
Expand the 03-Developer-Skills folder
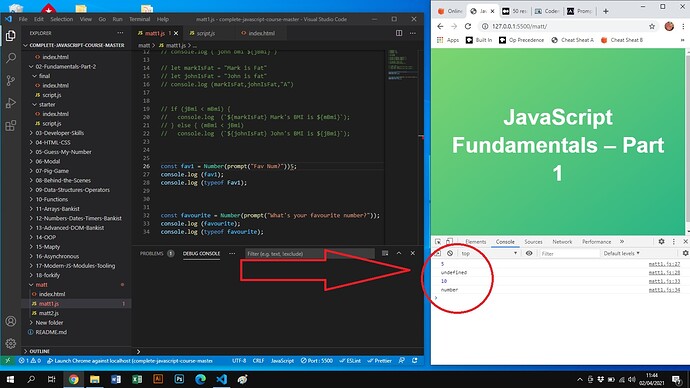click(x=59, y=133)
